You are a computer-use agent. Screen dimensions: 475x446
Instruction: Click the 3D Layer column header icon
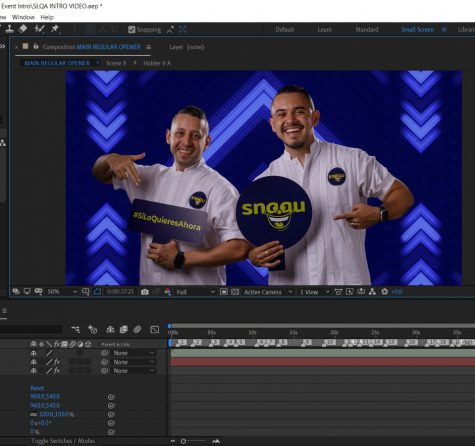[x=88, y=344]
